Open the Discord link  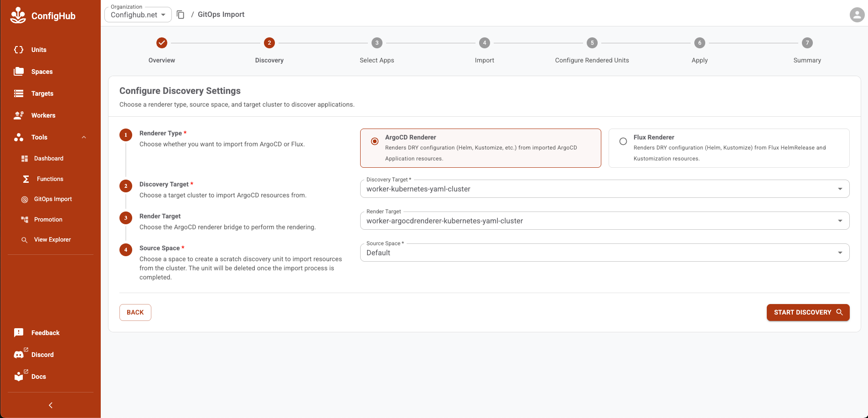42,355
